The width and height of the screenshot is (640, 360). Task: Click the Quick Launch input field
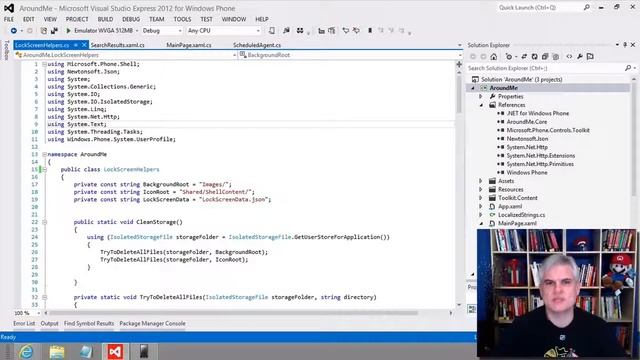pos(540,7)
